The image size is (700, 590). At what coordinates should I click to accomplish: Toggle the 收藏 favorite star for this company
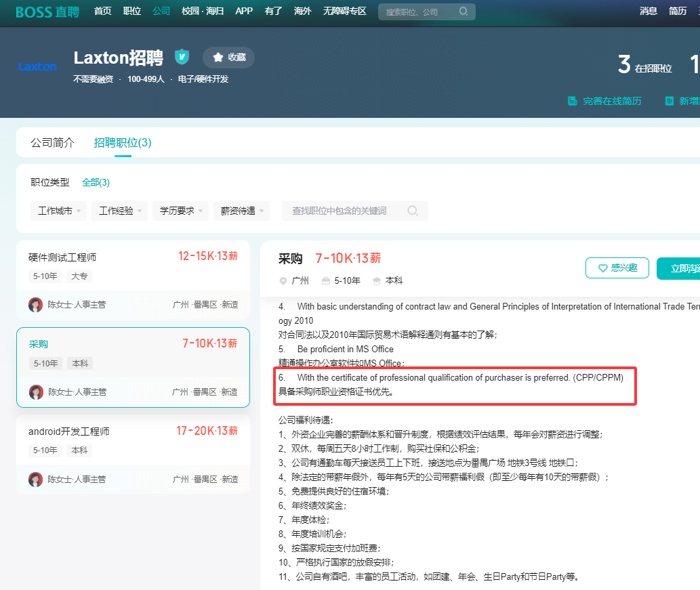228,58
